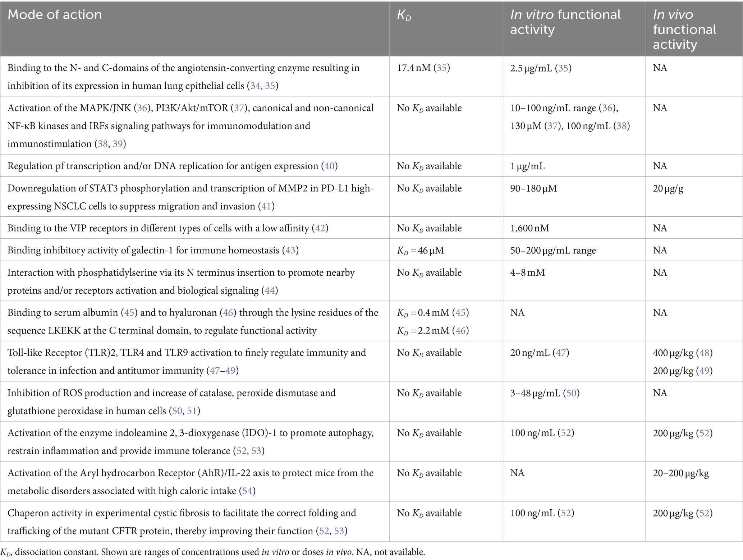Open citation 36 after MAPK/JNK
This screenshot has height=560, width=743.
(x=142, y=108)
